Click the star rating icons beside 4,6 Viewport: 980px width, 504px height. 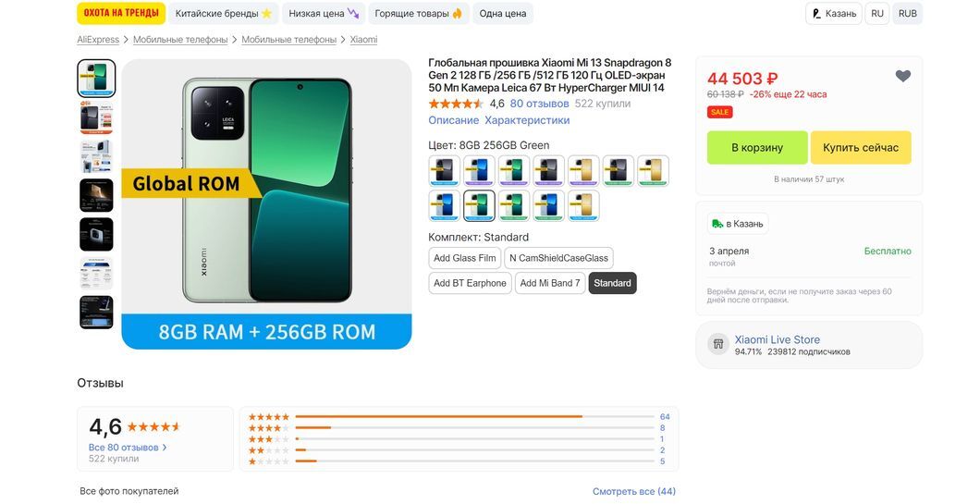456,104
